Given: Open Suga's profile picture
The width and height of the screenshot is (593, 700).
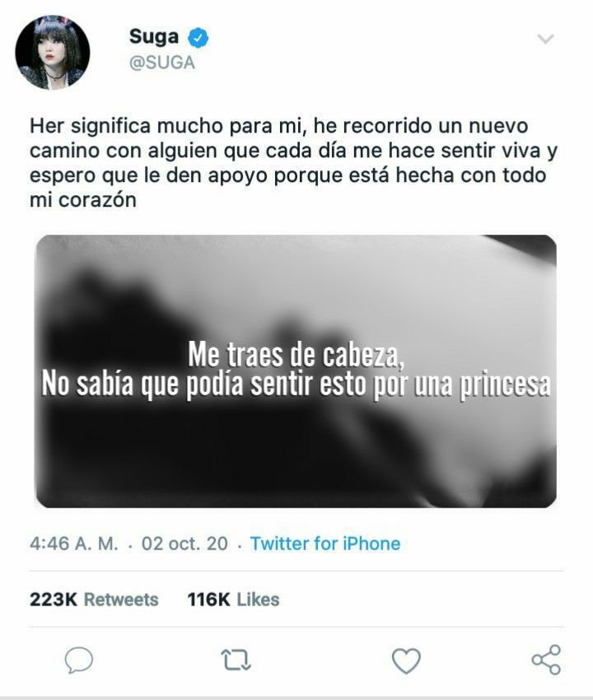Looking at the screenshot, I should pyautogui.click(x=53, y=52).
